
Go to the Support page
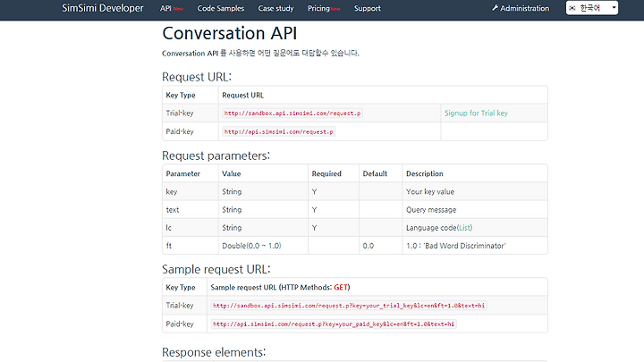[368, 8]
